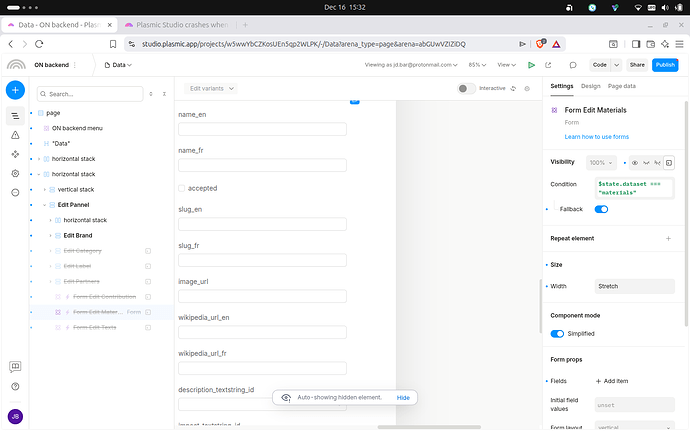Set visibility to visible eye icon

pyautogui.click(x=635, y=163)
